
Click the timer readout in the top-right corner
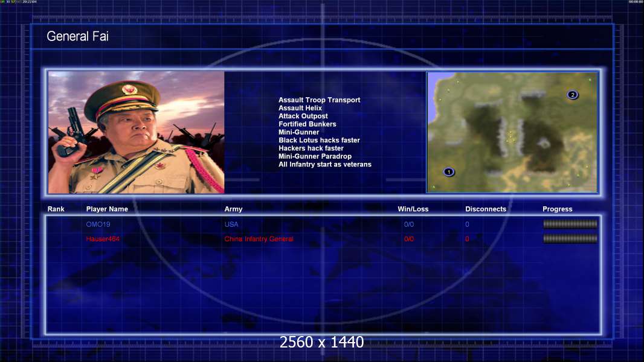(x=636, y=2)
